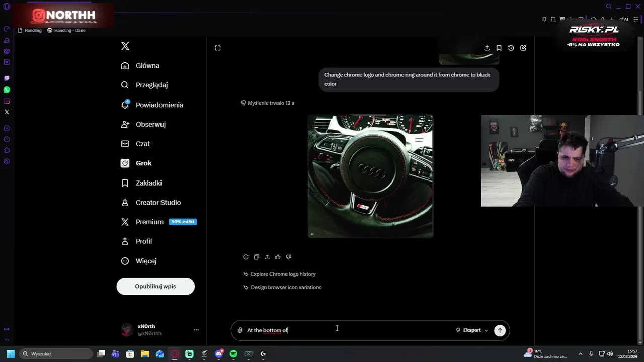Open Instagram in Opera sidebar

[x=7, y=101]
